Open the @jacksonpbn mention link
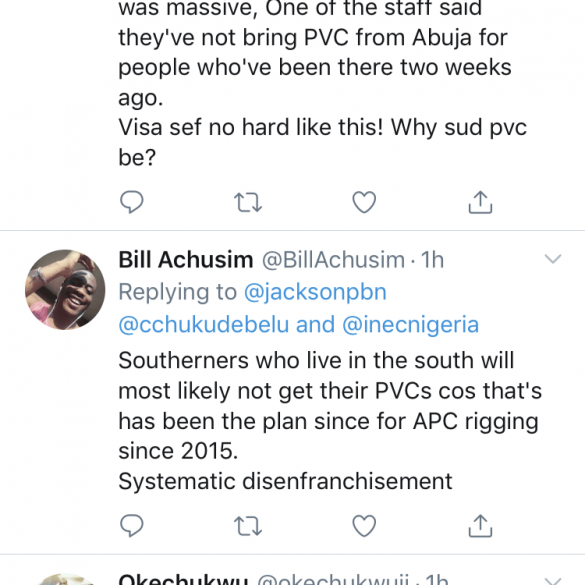Viewport: 585px width, 585px height. click(x=315, y=292)
